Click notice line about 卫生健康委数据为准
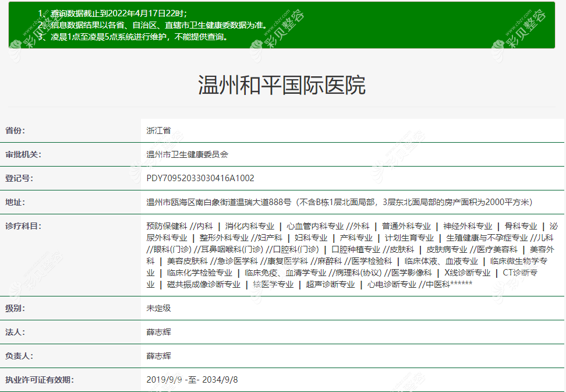Image resolution: width=566 pixels, height=392 pixels. 154,25
